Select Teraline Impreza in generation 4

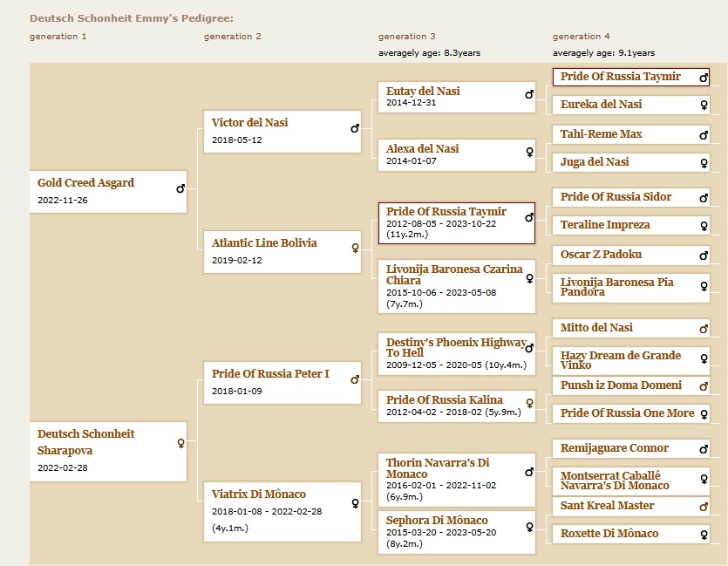click(x=605, y=225)
